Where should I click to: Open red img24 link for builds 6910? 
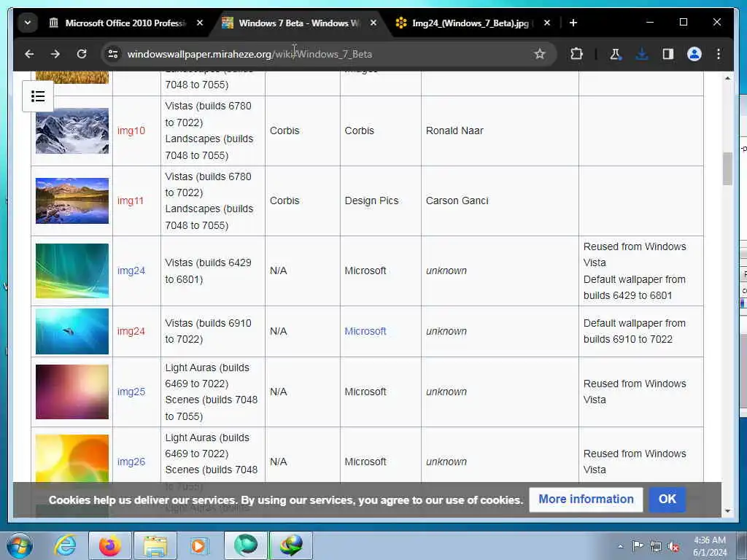click(131, 332)
